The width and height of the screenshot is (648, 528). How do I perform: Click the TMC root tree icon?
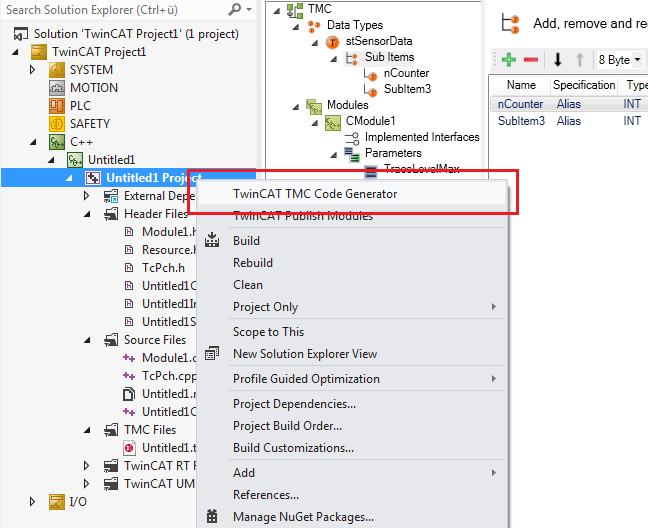click(295, 10)
